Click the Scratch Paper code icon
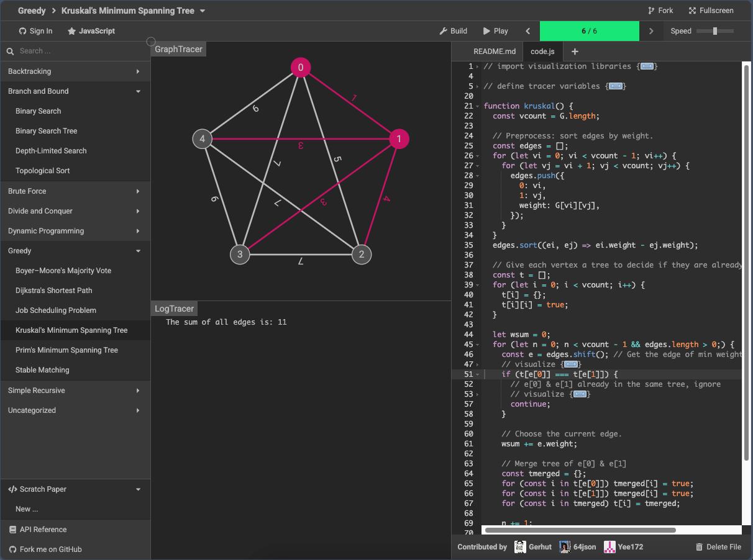The width and height of the screenshot is (753, 560). pos(12,489)
